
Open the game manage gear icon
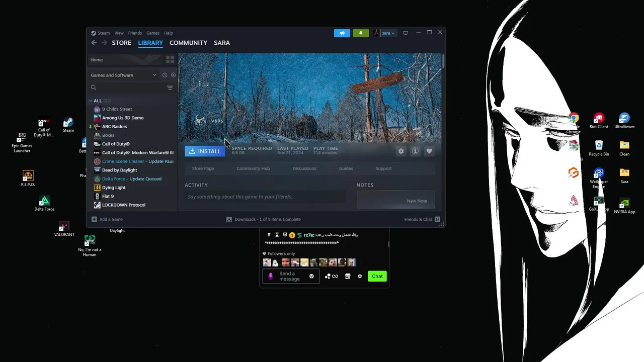coord(401,151)
